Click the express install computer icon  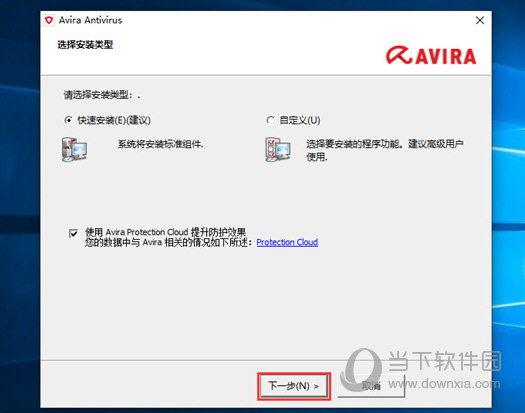(x=75, y=149)
